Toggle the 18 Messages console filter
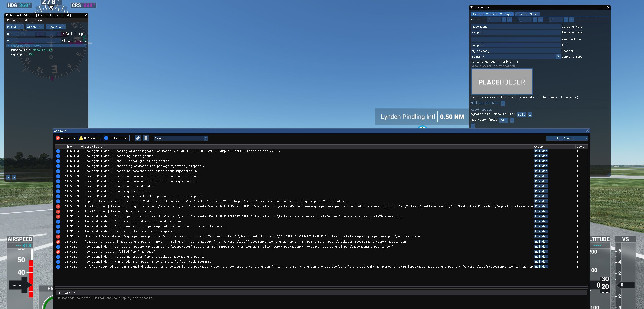The width and height of the screenshot is (644, 309). pos(116,138)
